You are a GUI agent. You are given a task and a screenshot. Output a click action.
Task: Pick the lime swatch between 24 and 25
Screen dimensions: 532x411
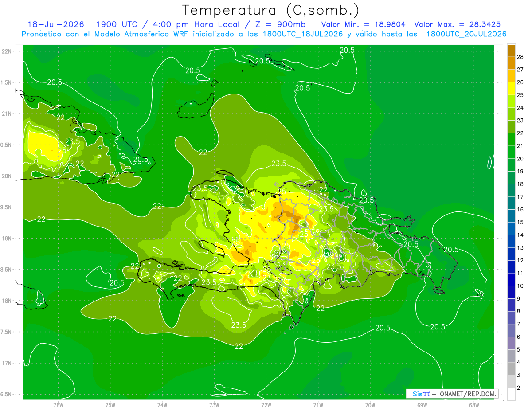(x=511, y=102)
